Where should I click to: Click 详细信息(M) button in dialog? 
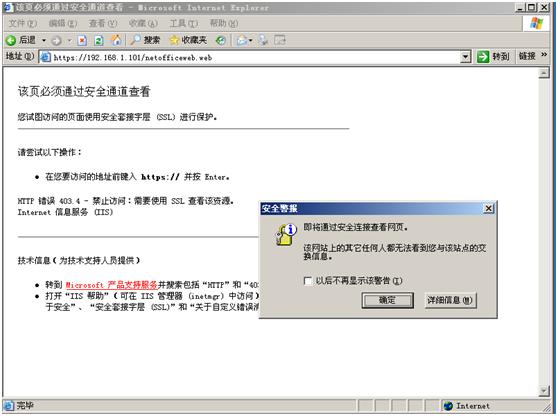click(450, 300)
